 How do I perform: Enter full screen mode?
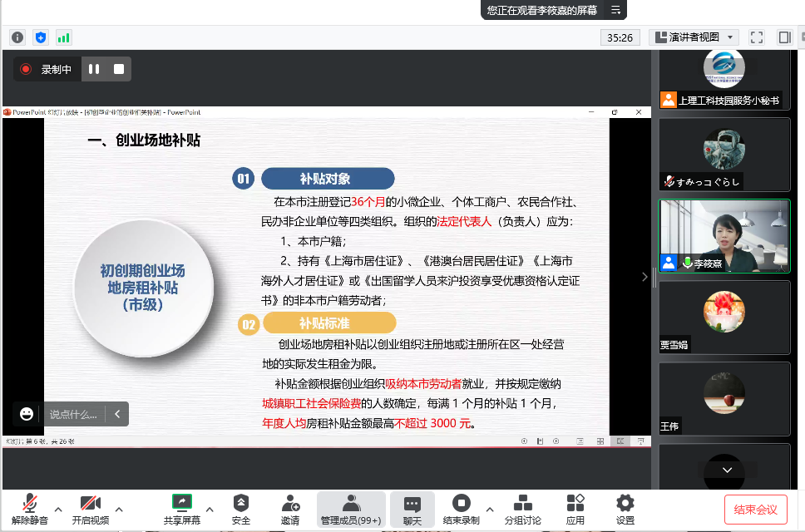(756, 37)
